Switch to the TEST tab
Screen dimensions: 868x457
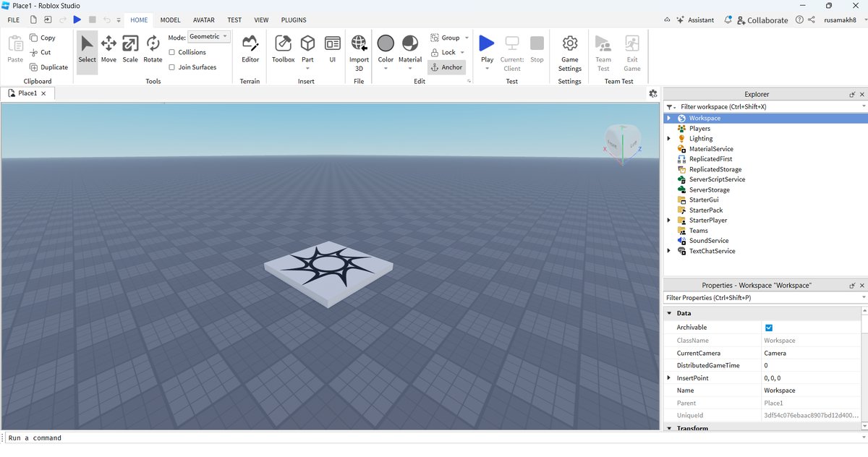(x=234, y=20)
